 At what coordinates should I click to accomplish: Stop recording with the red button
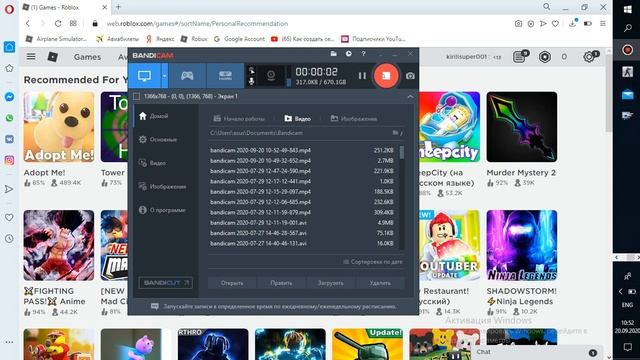[386, 76]
